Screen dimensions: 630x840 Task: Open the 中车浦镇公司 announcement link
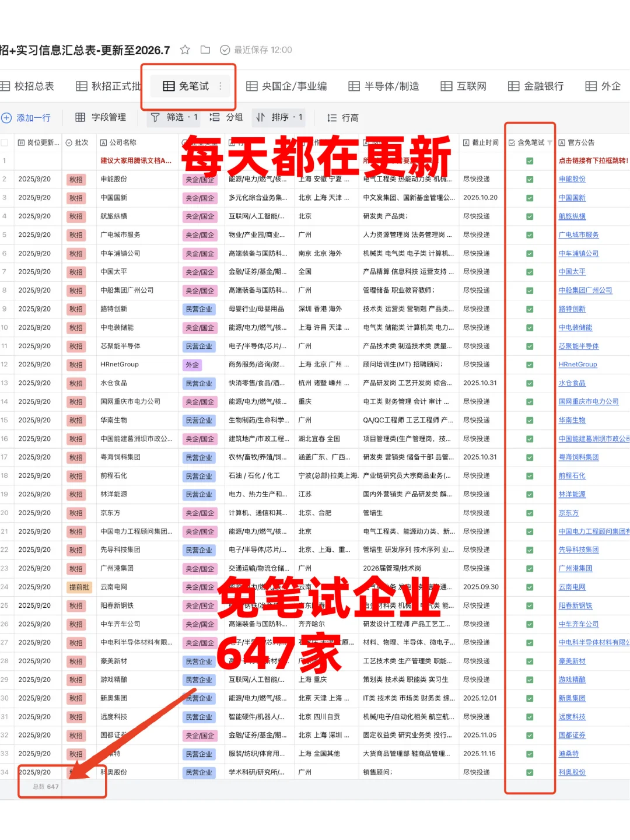point(579,254)
